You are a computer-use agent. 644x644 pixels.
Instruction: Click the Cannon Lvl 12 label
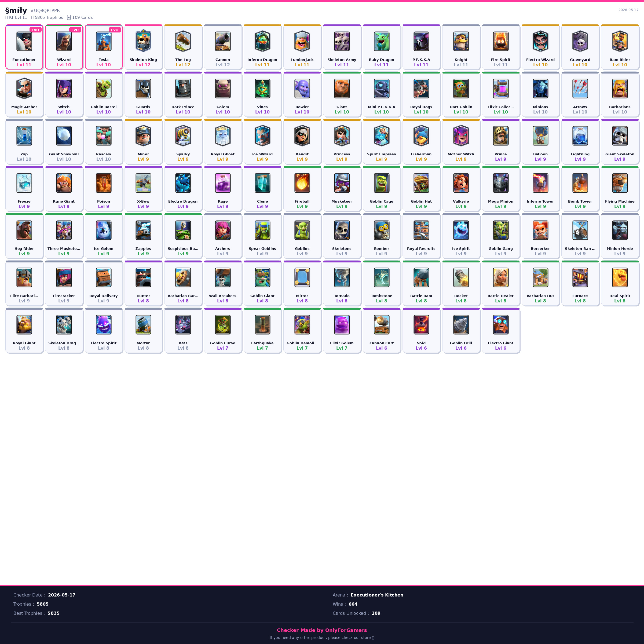pyautogui.click(x=223, y=65)
